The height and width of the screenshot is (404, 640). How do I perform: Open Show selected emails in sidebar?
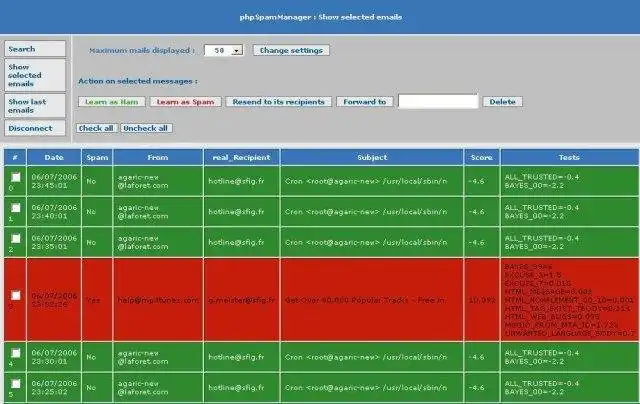[x=35, y=75]
